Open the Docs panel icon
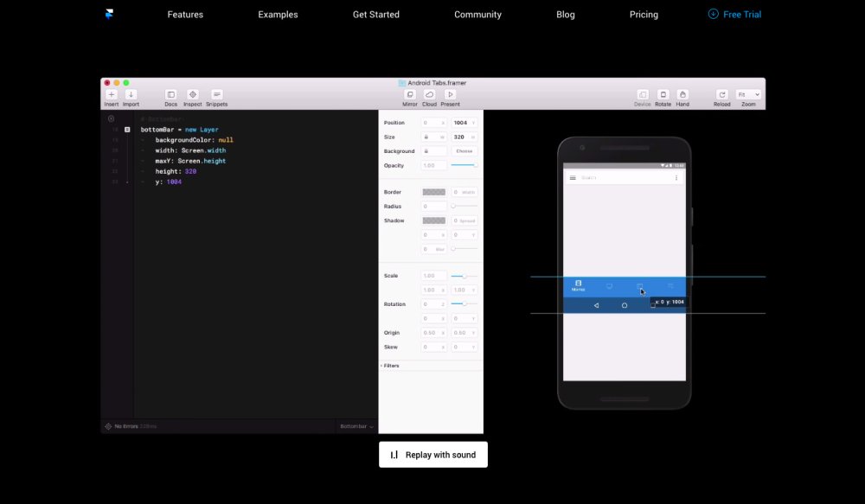 coord(171,95)
